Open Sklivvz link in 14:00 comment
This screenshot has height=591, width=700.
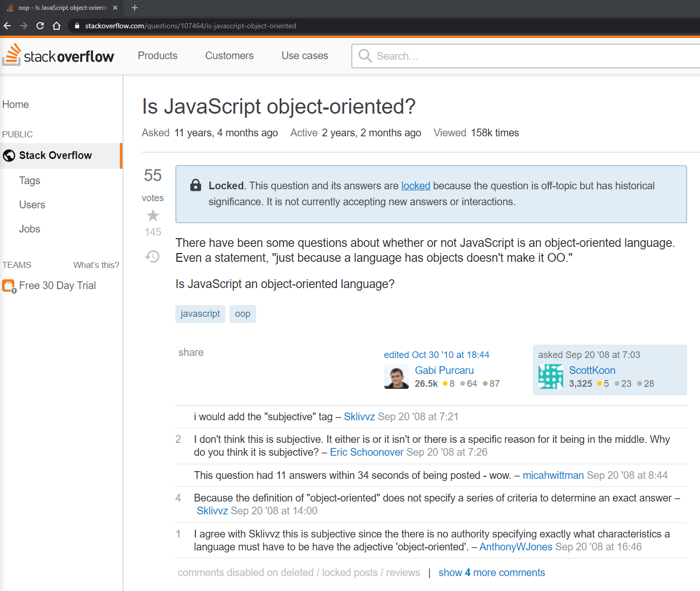(x=212, y=511)
